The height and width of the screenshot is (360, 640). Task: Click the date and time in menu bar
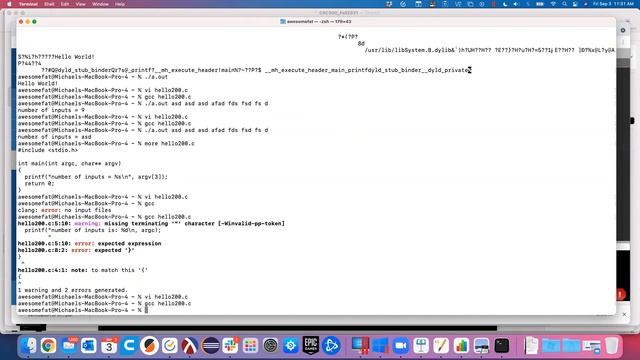[613, 4]
